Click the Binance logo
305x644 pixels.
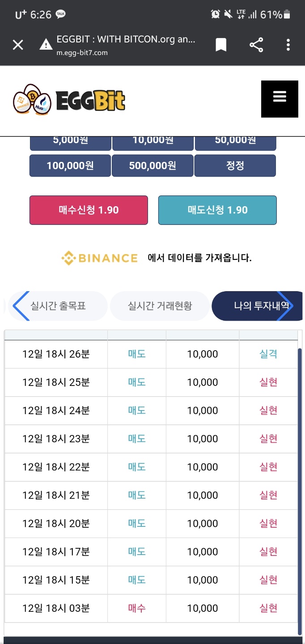click(100, 258)
